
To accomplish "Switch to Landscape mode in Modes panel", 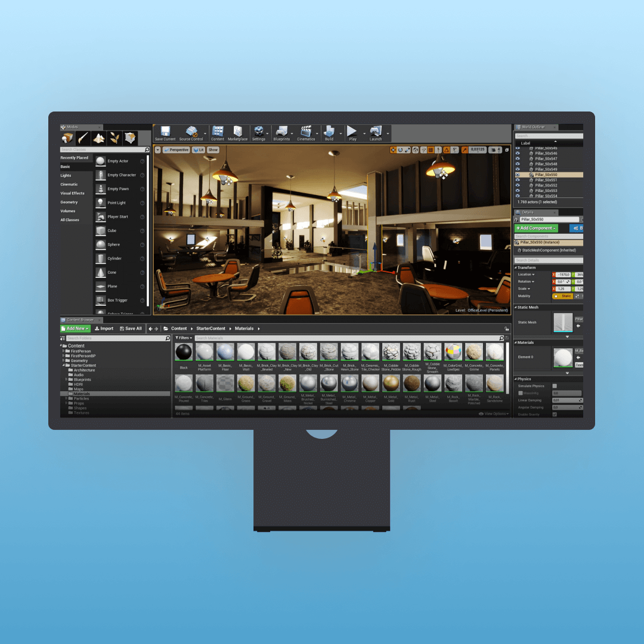I will coord(99,138).
